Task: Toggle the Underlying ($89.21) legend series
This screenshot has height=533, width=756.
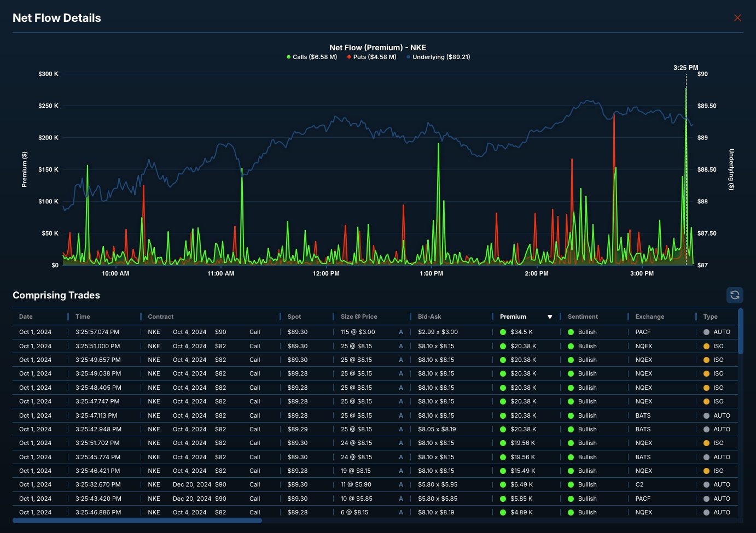Action: click(438, 57)
